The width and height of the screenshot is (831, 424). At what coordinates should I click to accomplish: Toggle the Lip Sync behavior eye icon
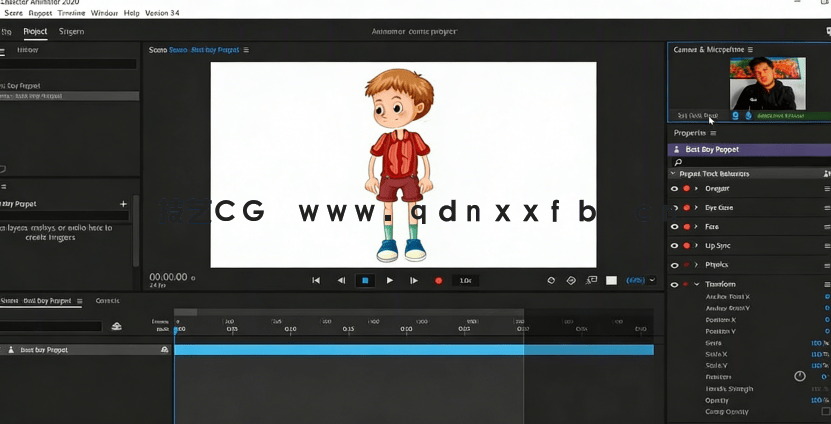pos(674,246)
